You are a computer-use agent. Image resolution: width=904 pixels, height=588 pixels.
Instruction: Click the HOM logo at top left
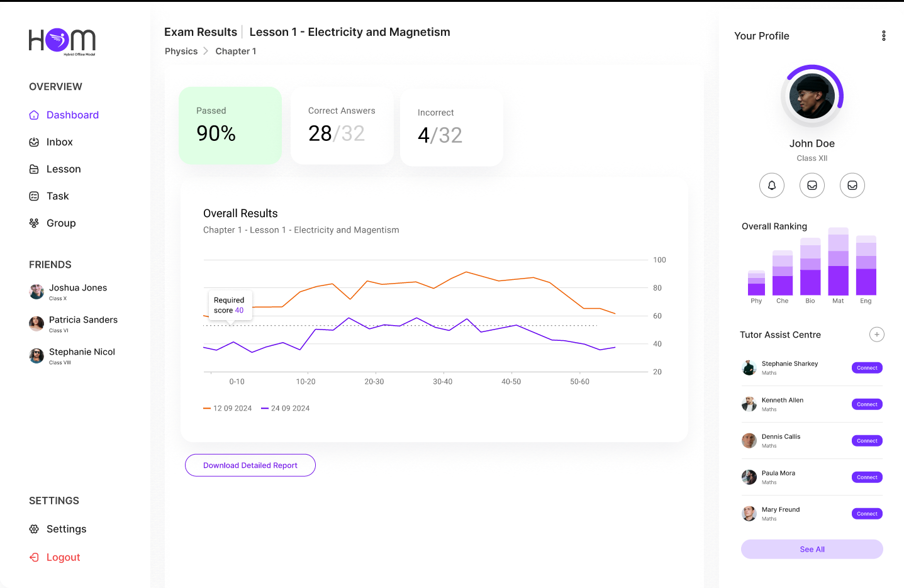pos(62,42)
